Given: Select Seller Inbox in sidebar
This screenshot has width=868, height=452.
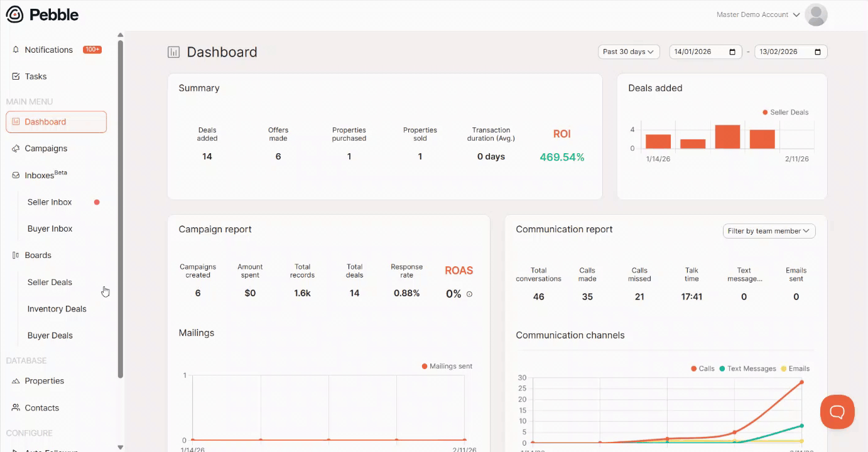Looking at the screenshot, I should coord(50,202).
